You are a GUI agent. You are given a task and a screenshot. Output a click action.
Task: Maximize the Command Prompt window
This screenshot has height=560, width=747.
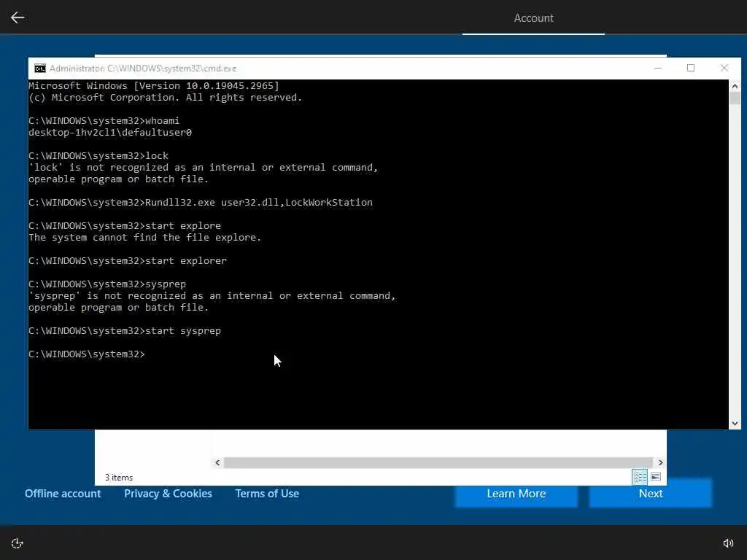(691, 68)
